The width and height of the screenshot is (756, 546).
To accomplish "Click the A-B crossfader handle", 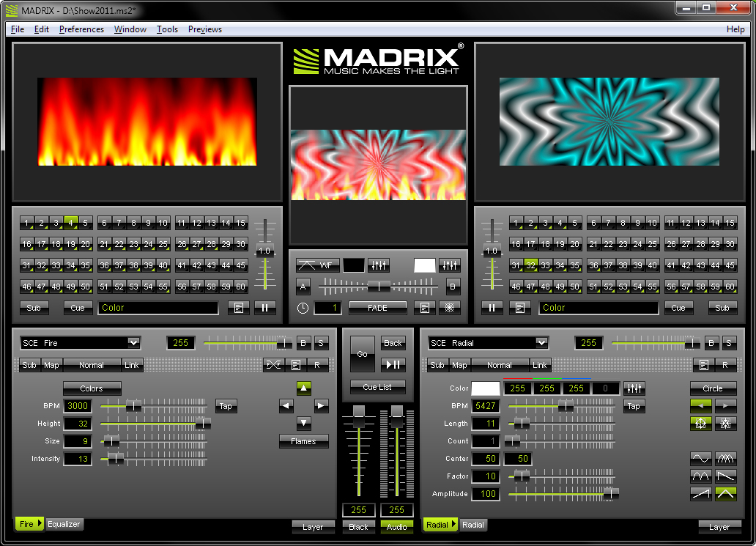I will point(379,287).
